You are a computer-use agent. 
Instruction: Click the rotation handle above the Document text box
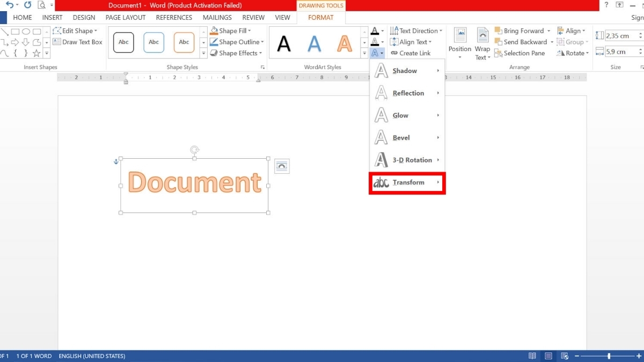[x=195, y=150]
